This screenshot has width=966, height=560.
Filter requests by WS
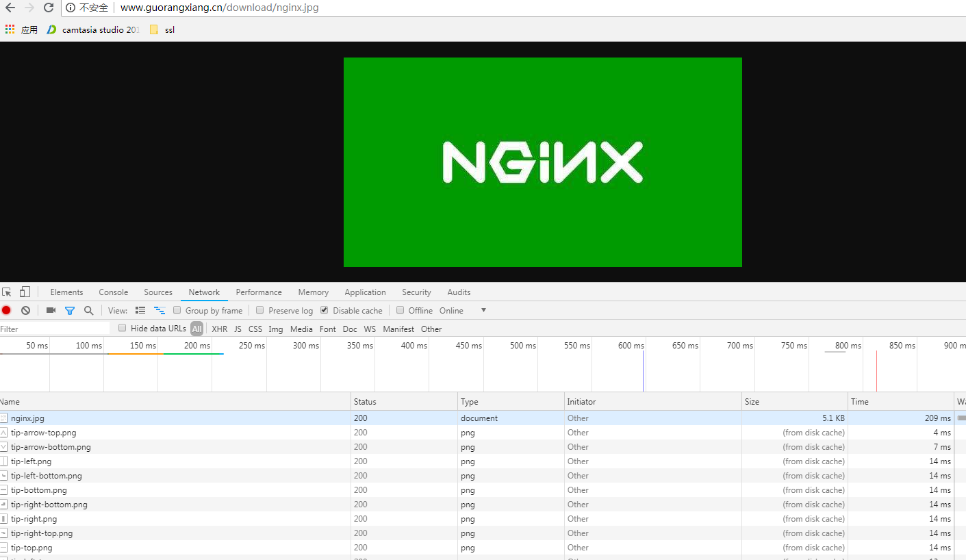click(x=370, y=329)
